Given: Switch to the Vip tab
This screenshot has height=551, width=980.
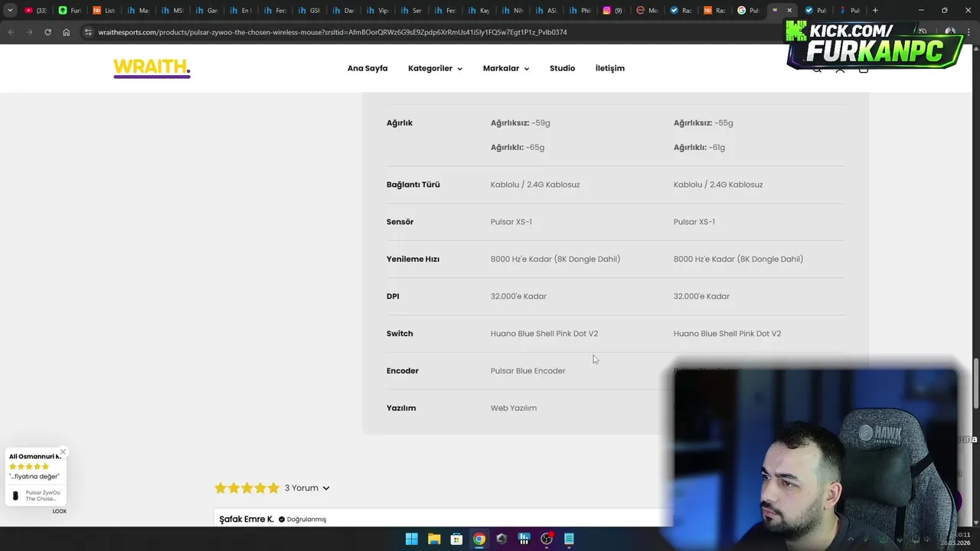Looking at the screenshot, I should [377, 10].
